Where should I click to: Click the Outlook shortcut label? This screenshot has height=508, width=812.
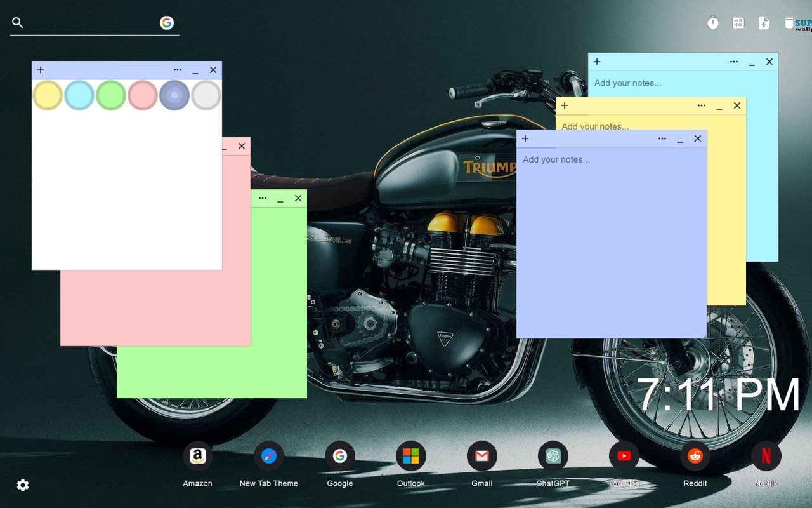[410, 483]
